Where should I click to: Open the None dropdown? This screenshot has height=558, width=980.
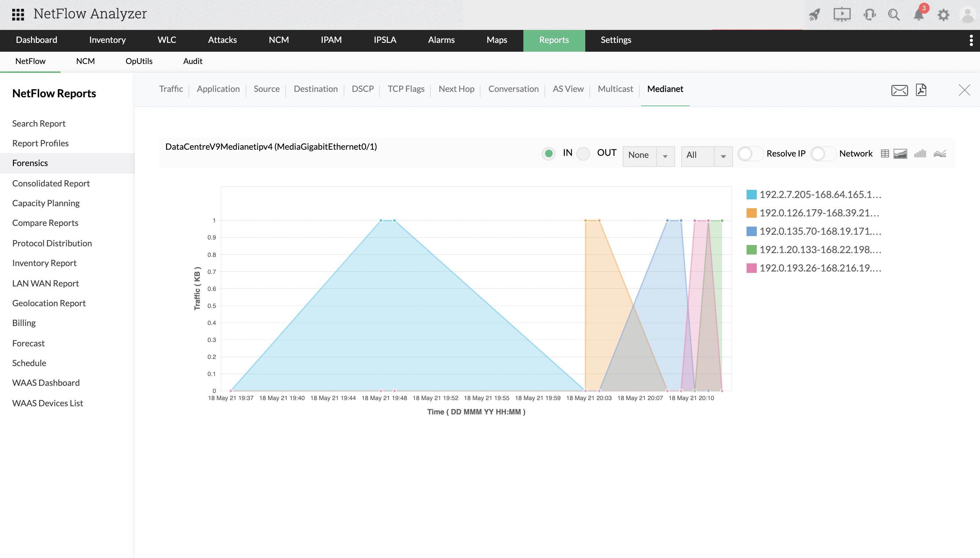pos(649,155)
